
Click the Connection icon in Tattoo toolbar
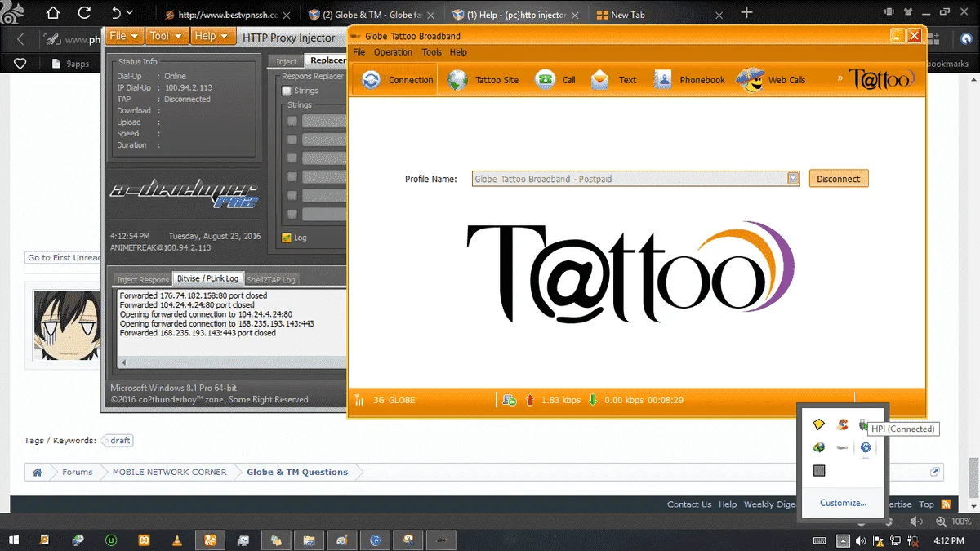(x=371, y=80)
